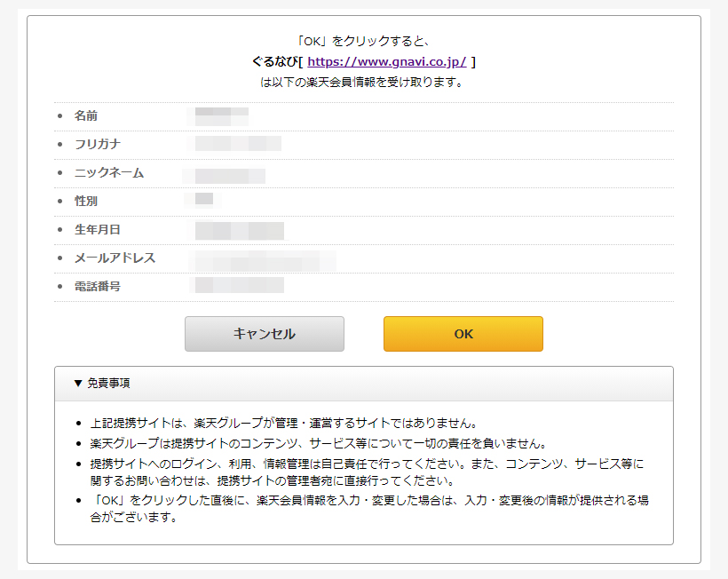The height and width of the screenshot is (579, 728).
Task: Click the フリガナ label
Action: point(98,144)
